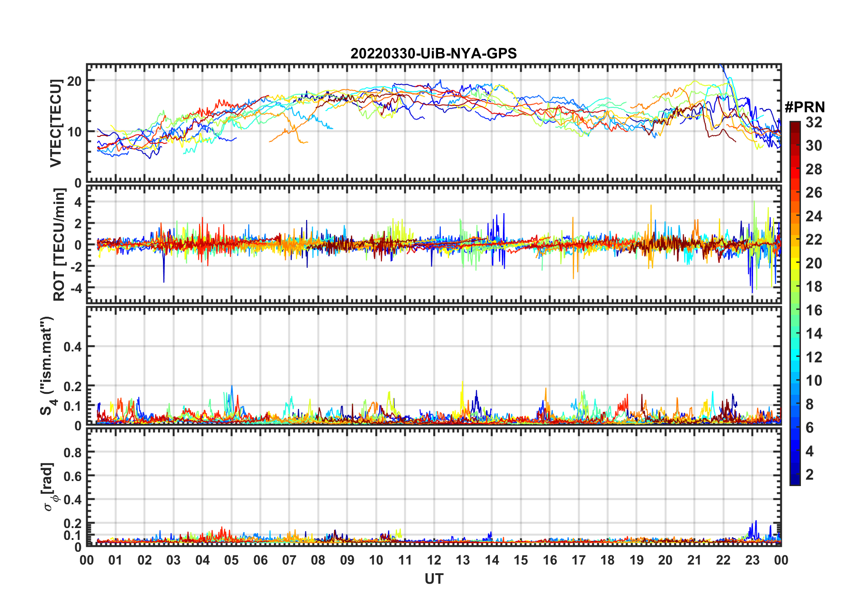Click sigma phi y-axis tick label 0.6
The image size is (868, 607).
pyautogui.click(x=73, y=476)
